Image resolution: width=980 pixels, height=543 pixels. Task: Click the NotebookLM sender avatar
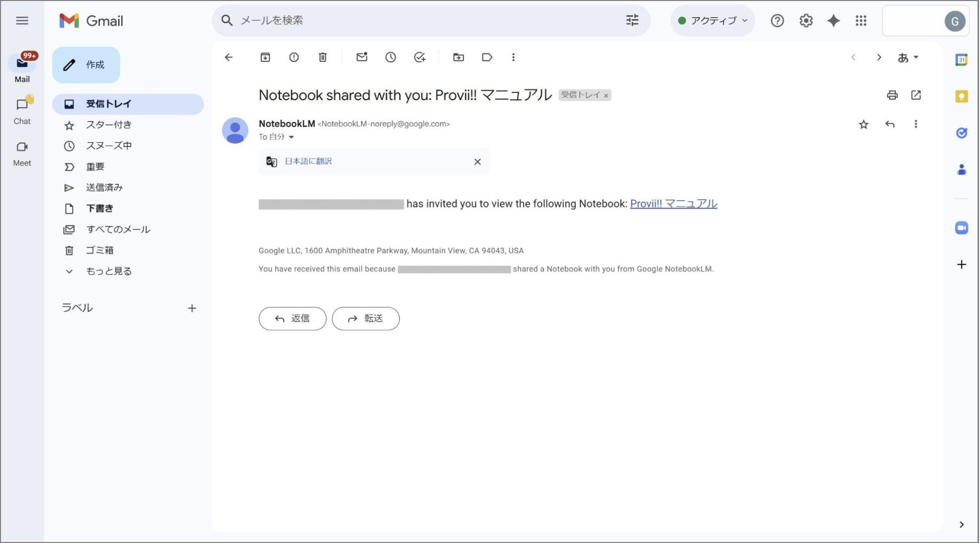(x=235, y=130)
